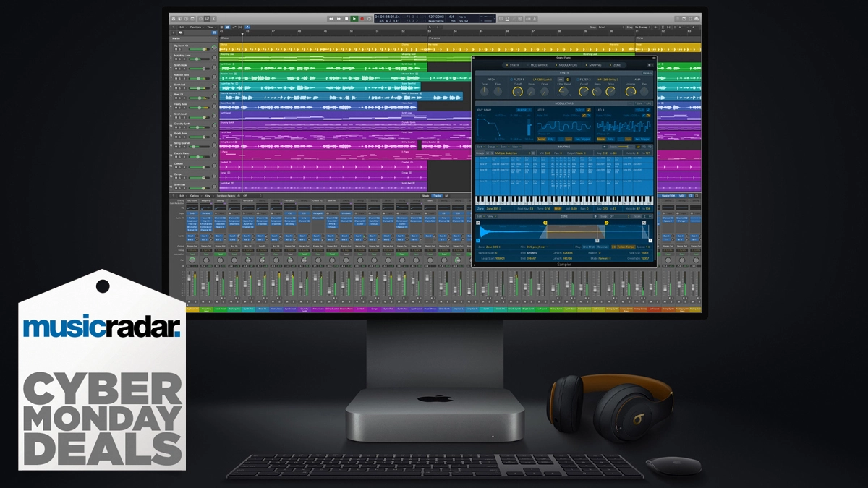The image size is (868, 488).
Task: Switch to SYNTH tab in Sampler
Action: tap(513, 65)
